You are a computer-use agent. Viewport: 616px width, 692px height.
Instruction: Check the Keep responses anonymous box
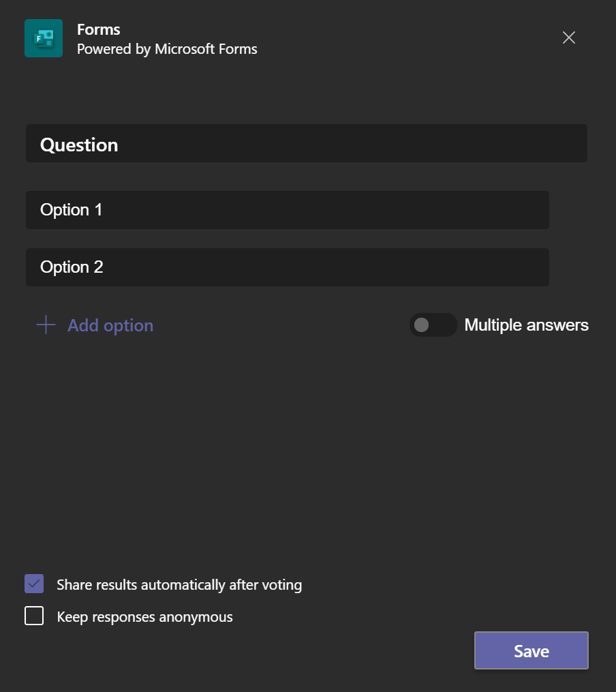34,616
